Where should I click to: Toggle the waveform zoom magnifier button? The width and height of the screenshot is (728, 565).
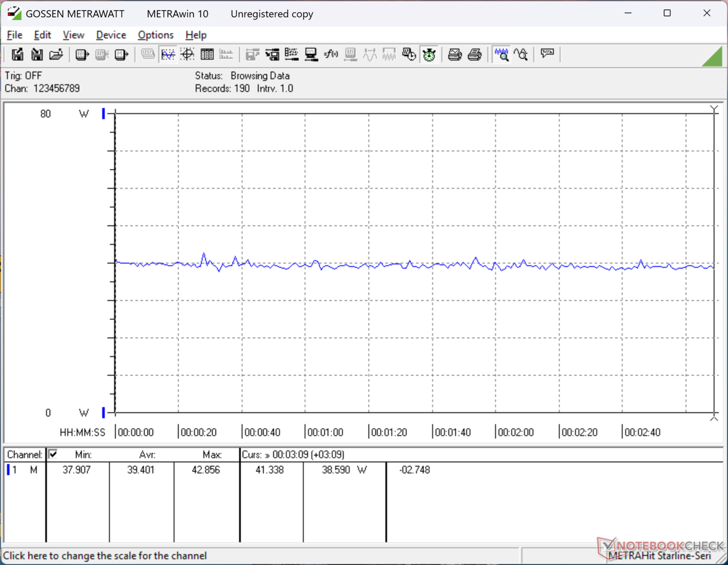click(x=501, y=55)
